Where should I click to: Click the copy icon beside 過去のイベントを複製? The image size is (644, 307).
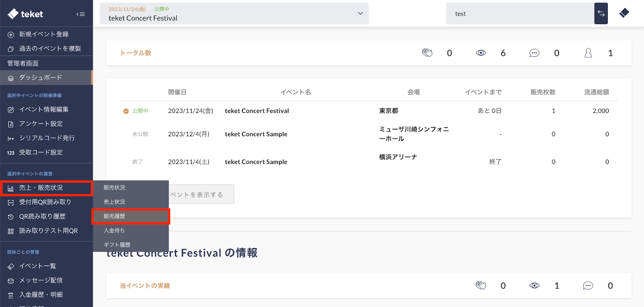click(x=11, y=49)
